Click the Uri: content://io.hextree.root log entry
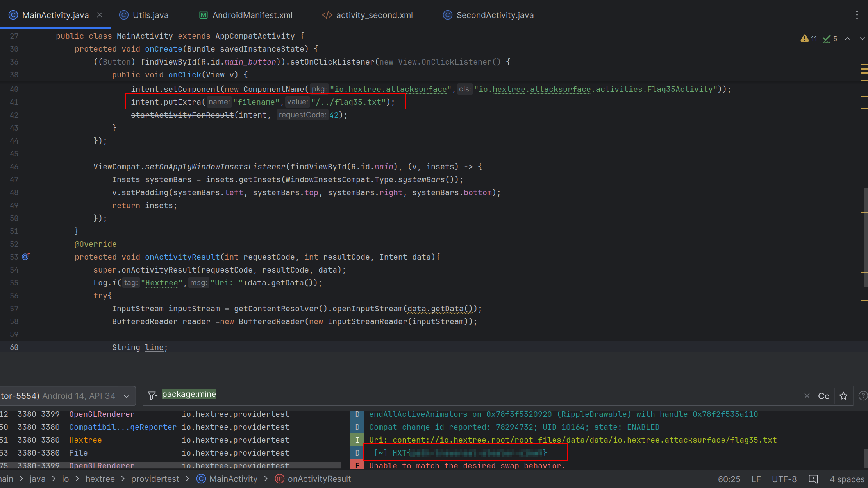Viewport: 868px width, 488px height. coord(573,440)
